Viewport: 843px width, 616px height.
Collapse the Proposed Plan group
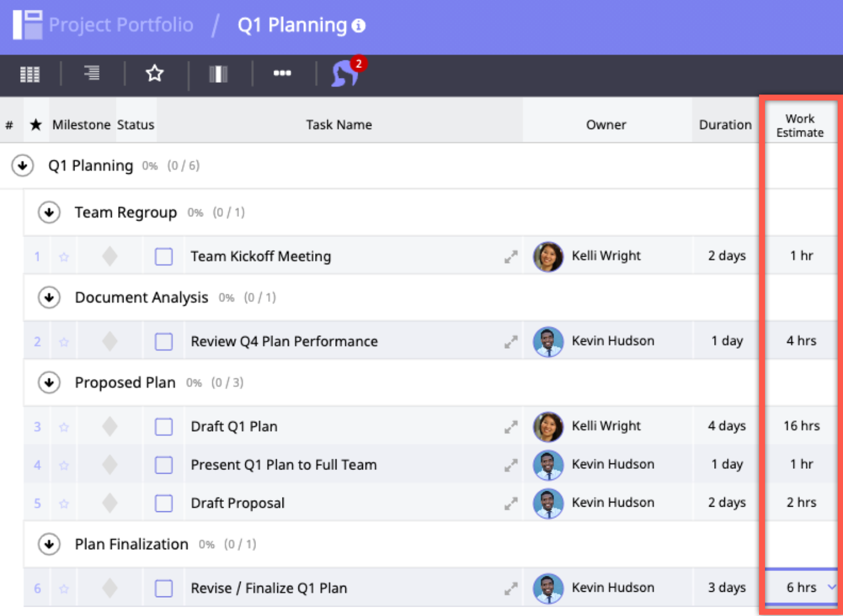[49, 382]
